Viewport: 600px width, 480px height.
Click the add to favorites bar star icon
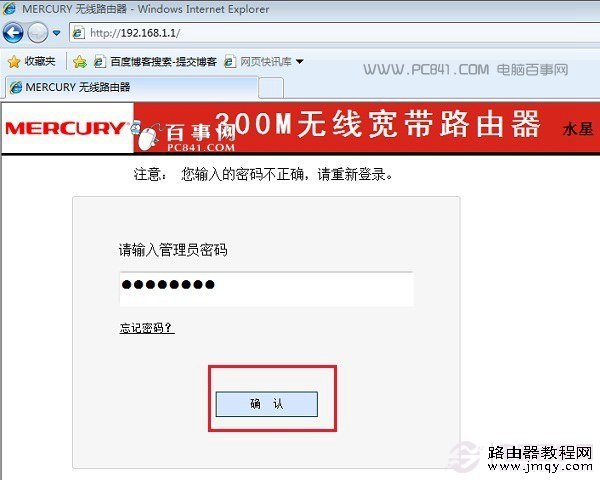click(x=80, y=62)
